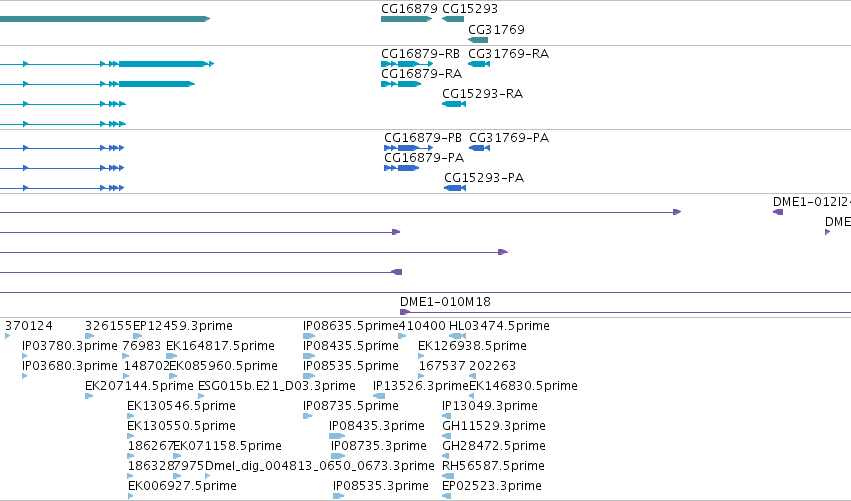Click the GH28472.5prime EST label

click(494, 446)
